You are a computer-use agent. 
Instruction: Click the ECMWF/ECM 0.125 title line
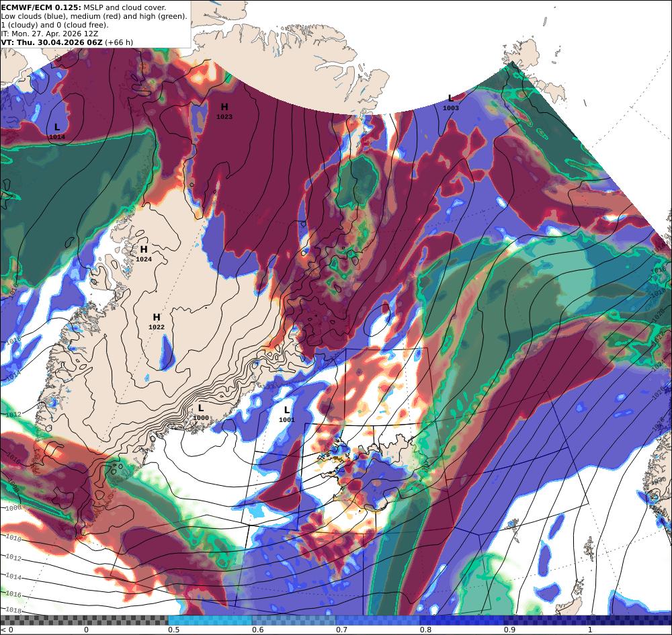click(83, 7)
